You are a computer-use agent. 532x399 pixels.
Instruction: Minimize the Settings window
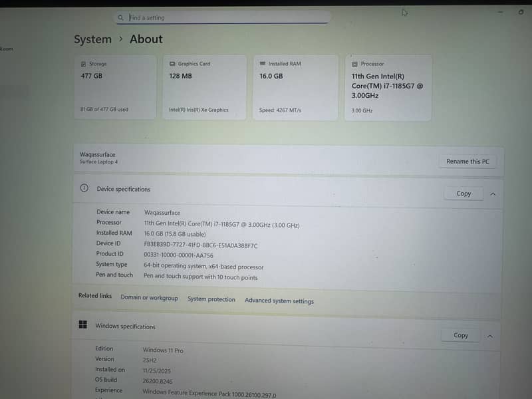(501, 12)
